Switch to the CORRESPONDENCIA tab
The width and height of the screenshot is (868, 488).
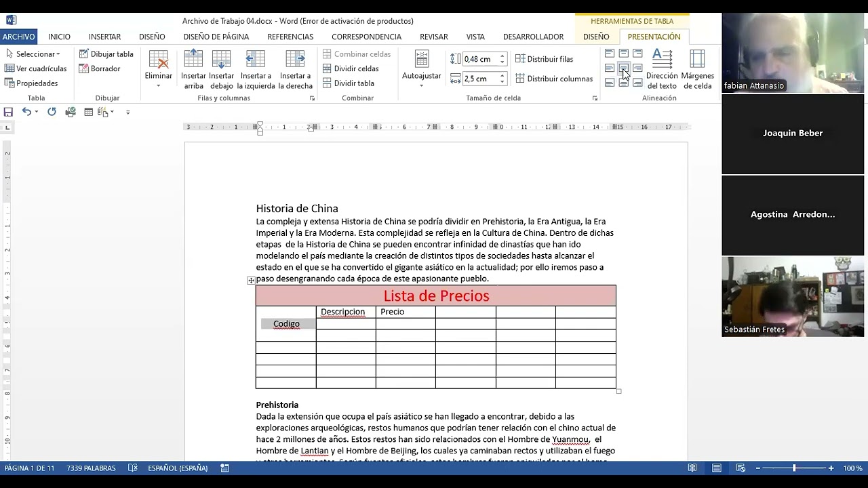click(x=367, y=37)
